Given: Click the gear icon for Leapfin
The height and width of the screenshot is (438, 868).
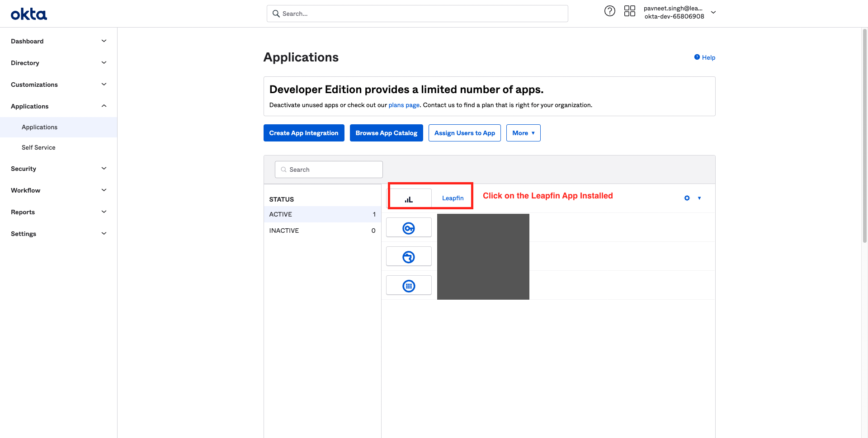Looking at the screenshot, I should coord(687,198).
